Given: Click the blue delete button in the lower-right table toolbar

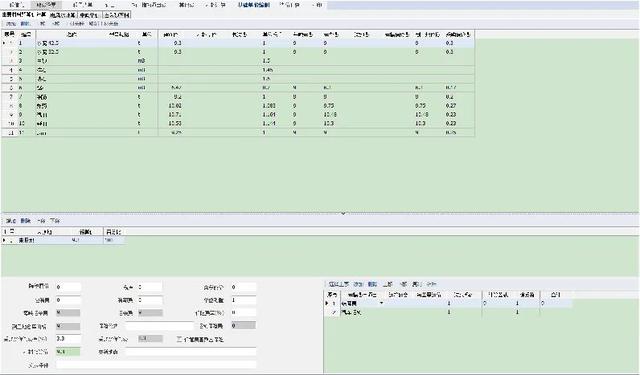Looking at the screenshot, I should point(372,284).
